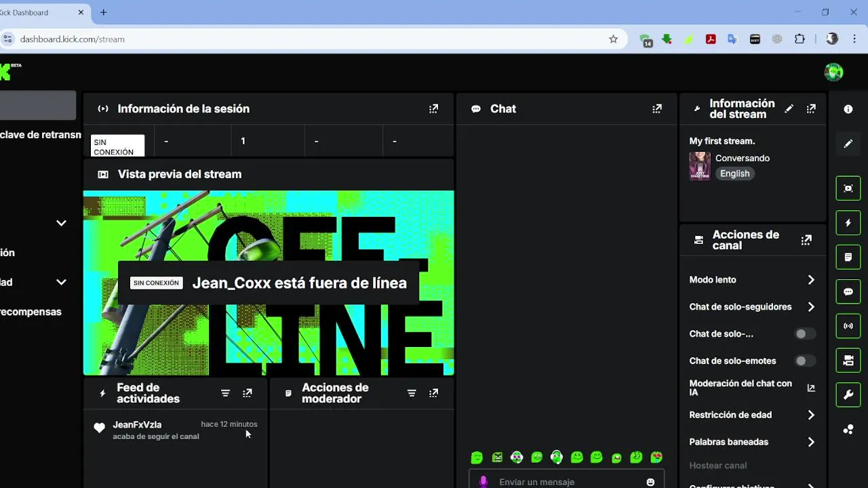Toggle the broadcast session info icon in sidebar

(848, 326)
